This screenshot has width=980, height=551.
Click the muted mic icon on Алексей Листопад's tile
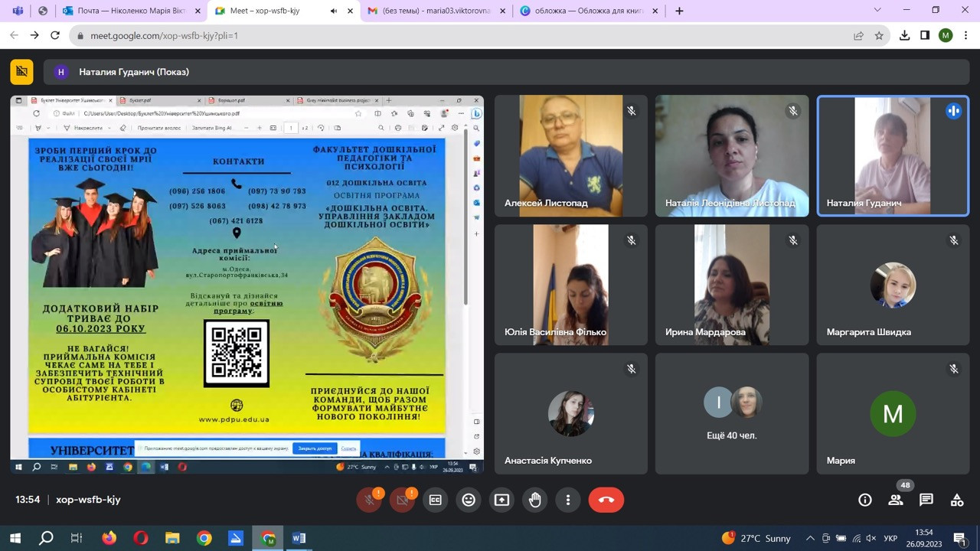point(632,111)
